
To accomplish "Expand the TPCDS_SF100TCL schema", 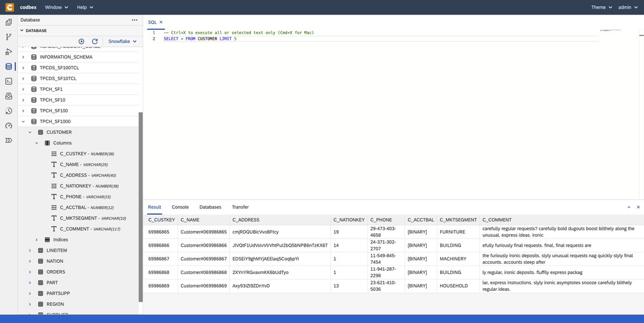I will pyautogui.click(x=23, y=68).
